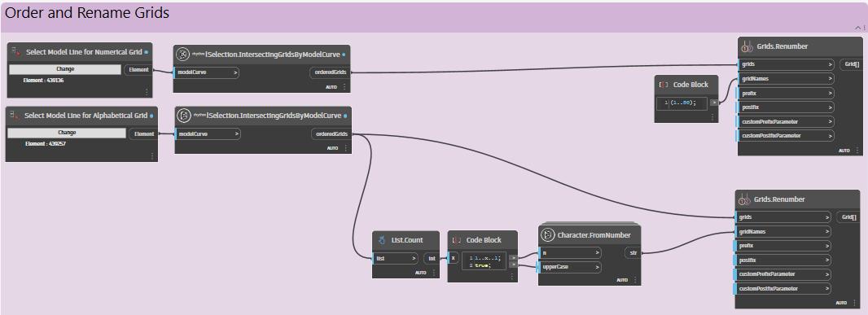The height and width of the screenshot is (315, 868).
Task: Click Select Model Line for Alphabetical Grid icon
Action: pos(15,115)
